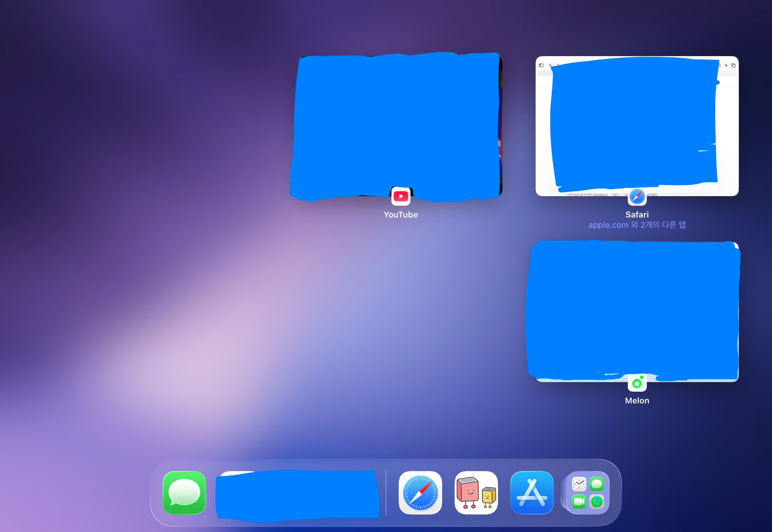
Task: Click the Melon label text
Action: point(637,400)
